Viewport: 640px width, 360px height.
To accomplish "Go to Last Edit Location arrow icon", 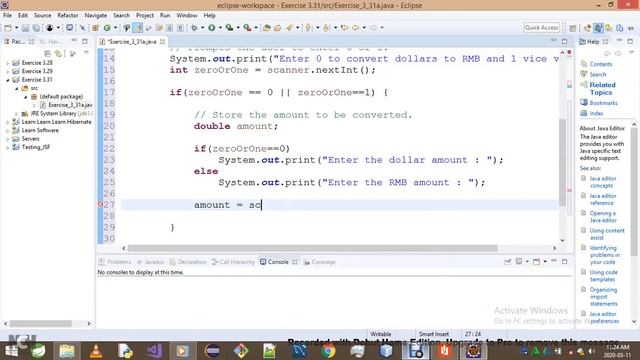I will tap(344, 28).
